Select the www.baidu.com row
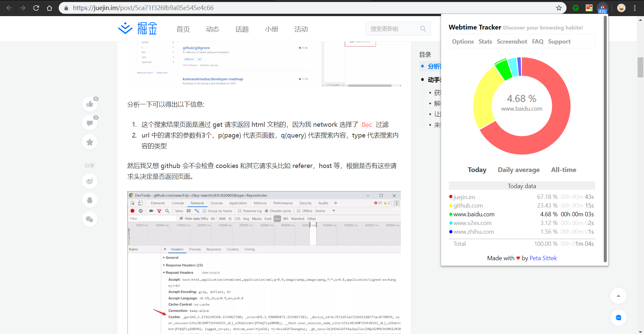644x334 pixels. [522, 214]
